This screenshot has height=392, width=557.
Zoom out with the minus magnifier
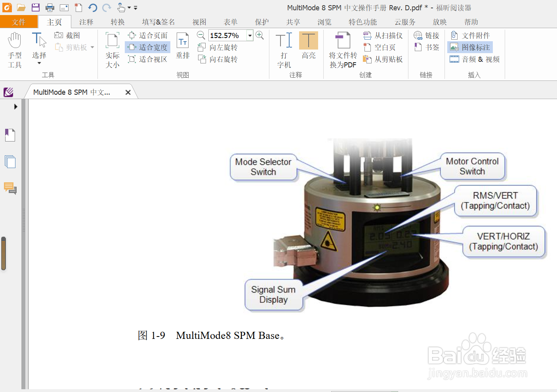tap(201, 35)
